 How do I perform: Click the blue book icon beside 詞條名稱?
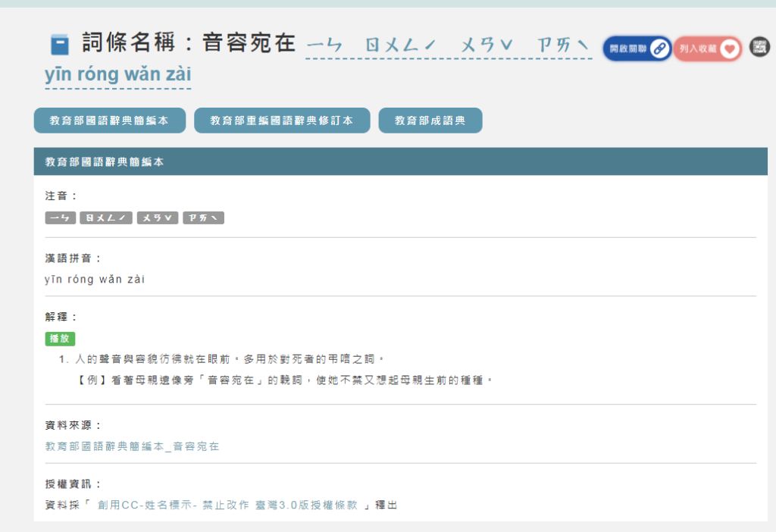pyautogui.click(x=59, y=45)
